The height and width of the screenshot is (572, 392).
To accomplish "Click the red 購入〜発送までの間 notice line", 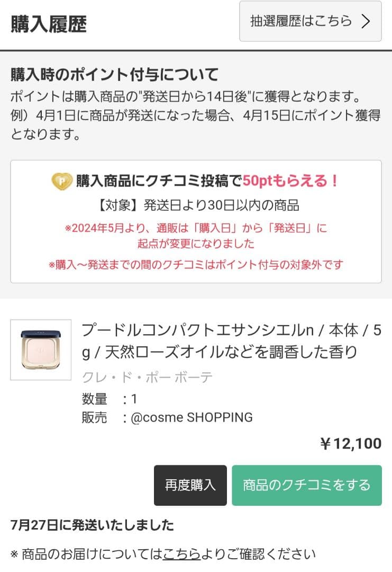I will 196,264.
